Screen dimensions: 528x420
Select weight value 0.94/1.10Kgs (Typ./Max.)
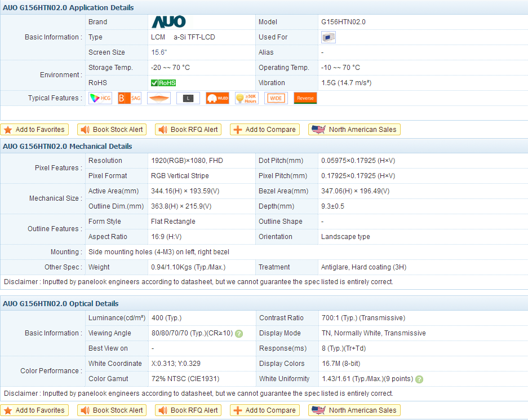point(188,267)
